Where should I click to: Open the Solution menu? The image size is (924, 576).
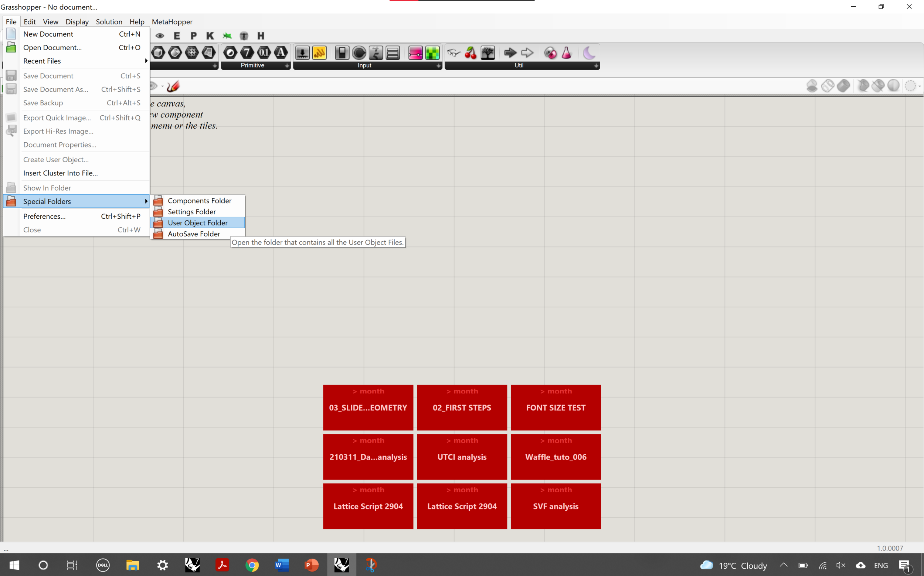coord(109,22)
